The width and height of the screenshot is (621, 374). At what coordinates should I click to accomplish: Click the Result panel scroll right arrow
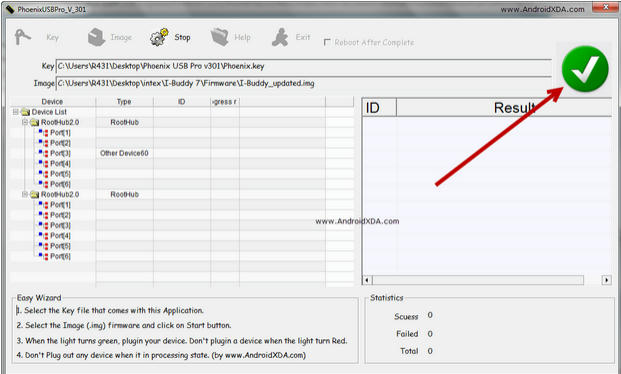point(606,280)
